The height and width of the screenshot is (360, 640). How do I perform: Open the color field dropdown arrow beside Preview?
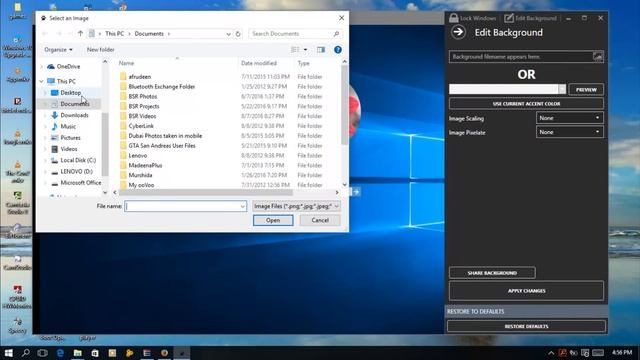(x=562, y=89)
